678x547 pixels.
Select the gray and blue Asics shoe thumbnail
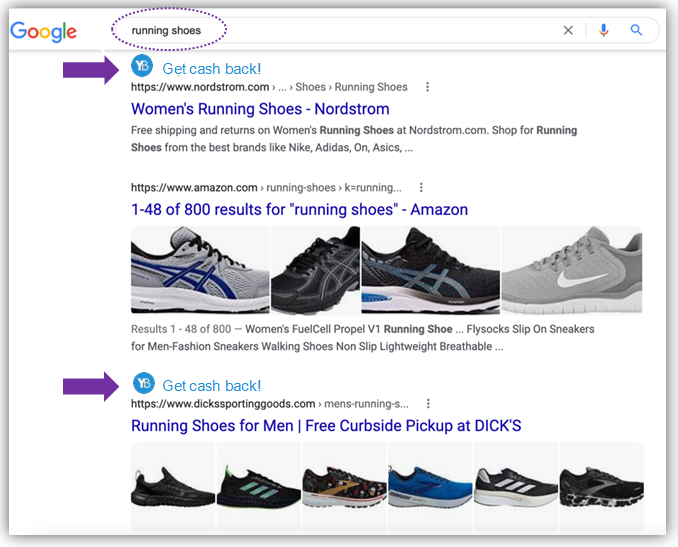pos(200,270)
